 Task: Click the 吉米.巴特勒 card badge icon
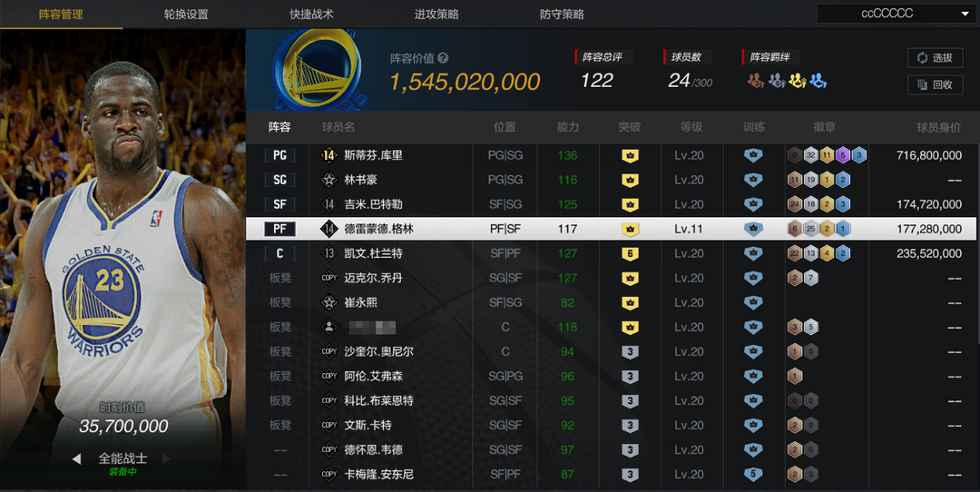[x=328, y=204]
